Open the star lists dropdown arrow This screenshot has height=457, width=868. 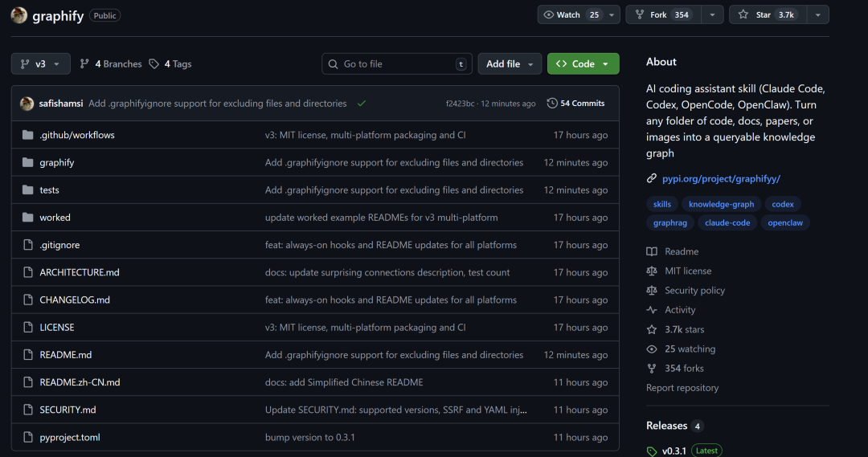pyautogui.click(x=817, y=14)
